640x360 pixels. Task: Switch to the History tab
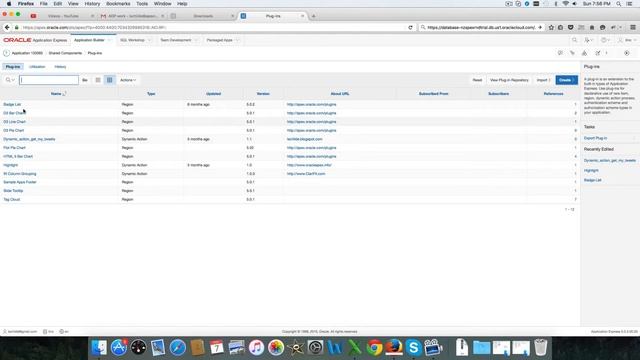coord(60,67)
